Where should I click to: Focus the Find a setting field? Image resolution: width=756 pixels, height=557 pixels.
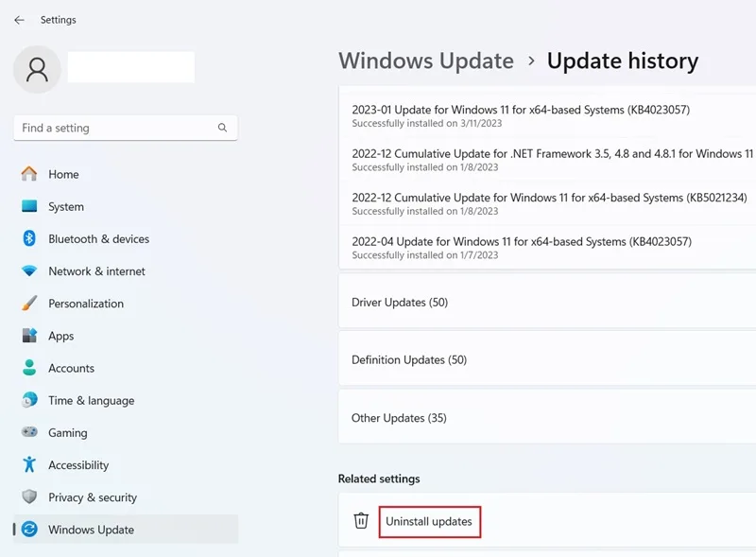[x=126, y=128]
